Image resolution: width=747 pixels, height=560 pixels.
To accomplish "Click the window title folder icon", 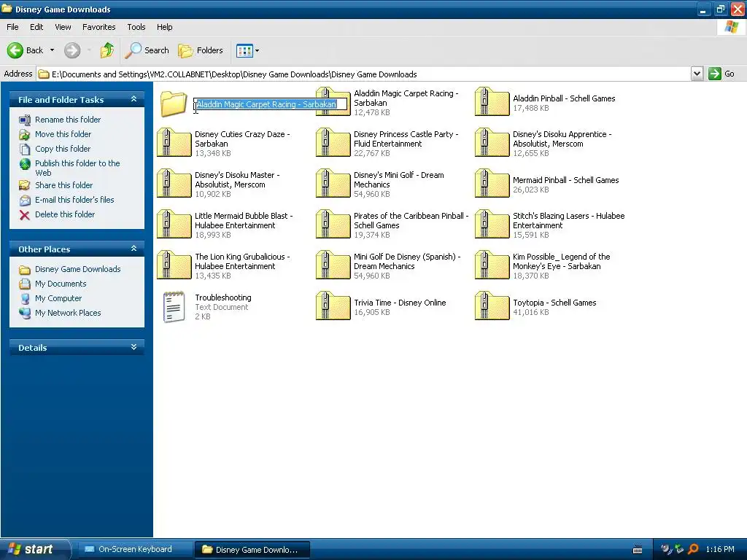I will [7, 9].
